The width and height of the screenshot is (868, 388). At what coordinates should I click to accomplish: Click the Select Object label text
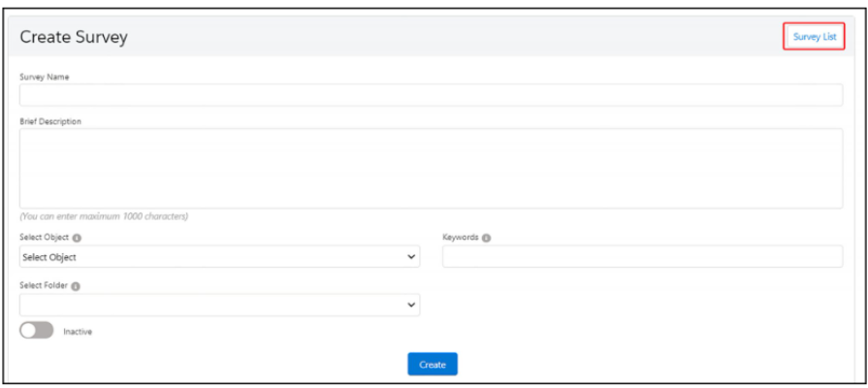click(x=45, y=238)
